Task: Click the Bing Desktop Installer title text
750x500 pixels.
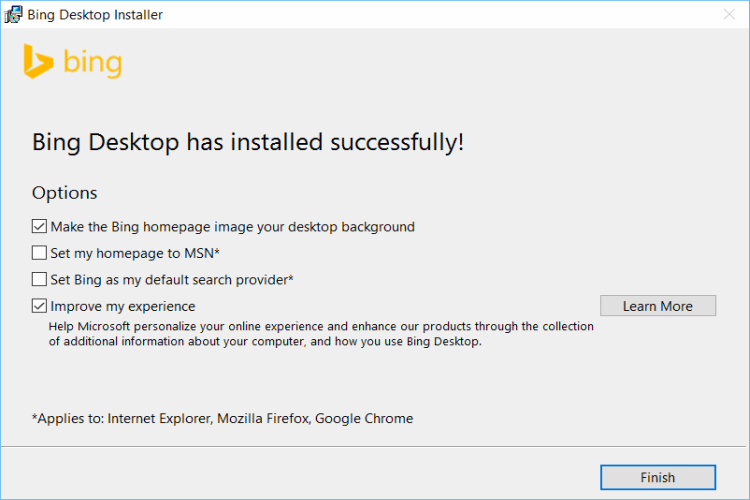Action: (x=95, y=15)
